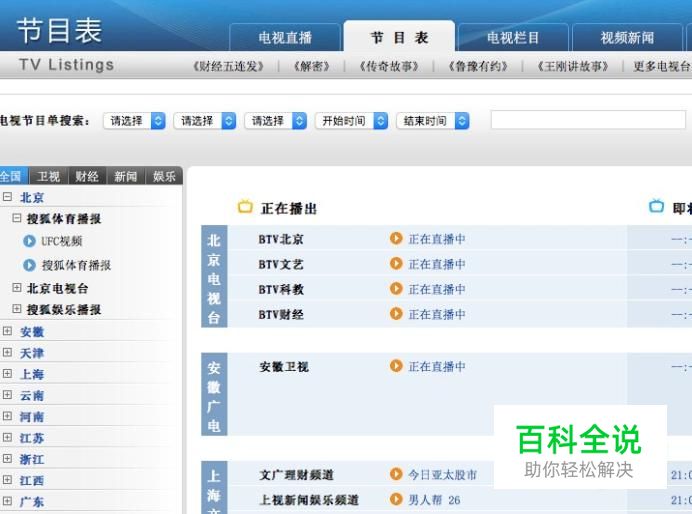Viewport: 692px width, 514px height.
Task: Click the play icon beside UFC视频
Action: click(x=29, y=241)
